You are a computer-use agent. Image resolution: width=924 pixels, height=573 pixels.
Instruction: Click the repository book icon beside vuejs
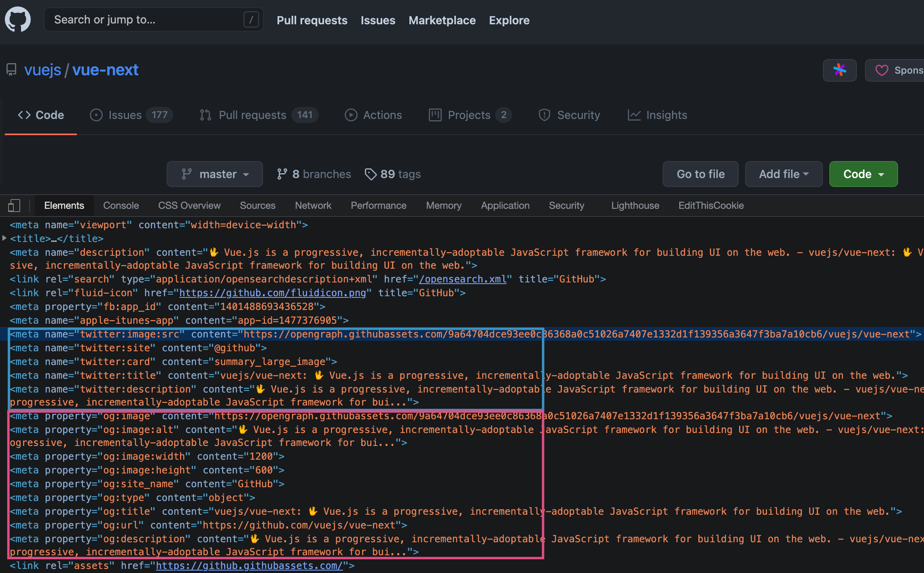[x=11, y=70]
